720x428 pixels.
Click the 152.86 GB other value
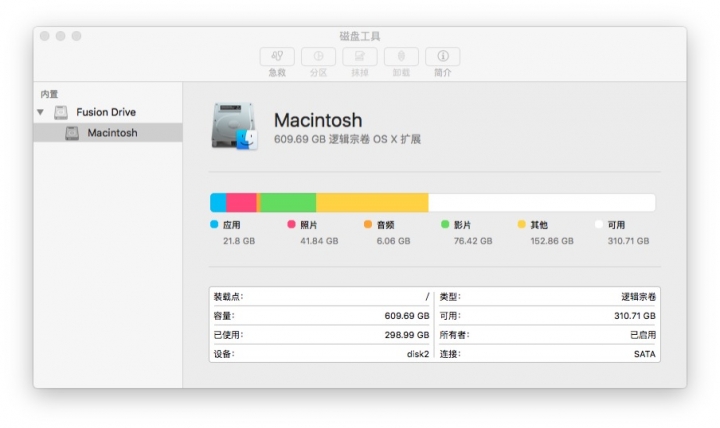(552, 241)
